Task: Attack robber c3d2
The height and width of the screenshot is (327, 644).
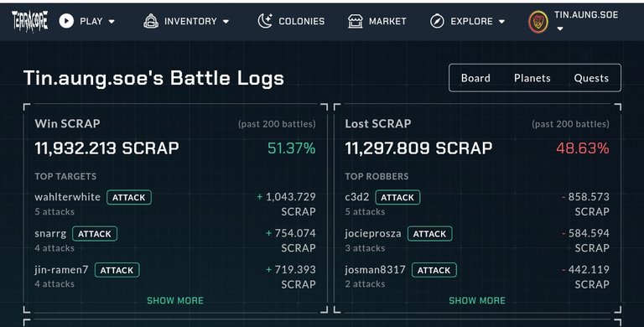Action: coord(397,198)
